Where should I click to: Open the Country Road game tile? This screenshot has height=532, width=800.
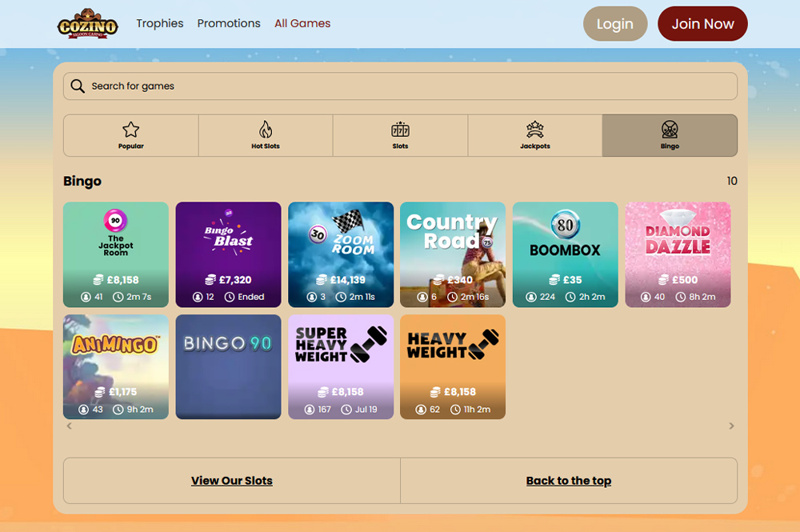(453, 254)
